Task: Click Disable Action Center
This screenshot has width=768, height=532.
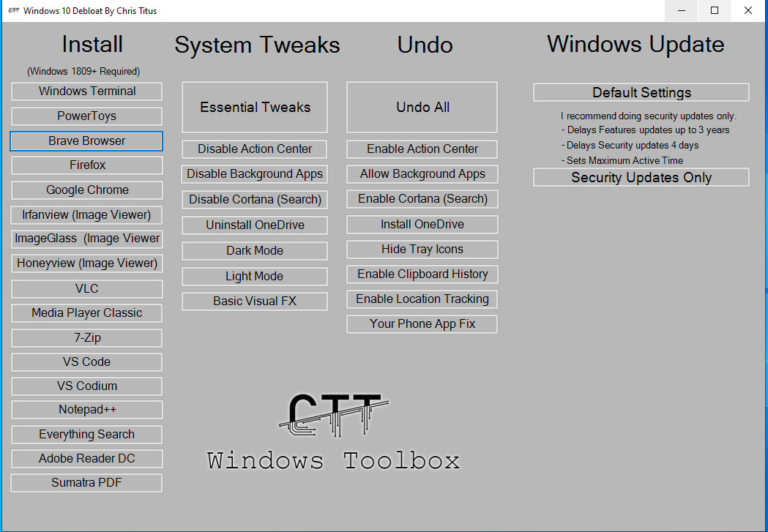Action: (x=255, y=149)
